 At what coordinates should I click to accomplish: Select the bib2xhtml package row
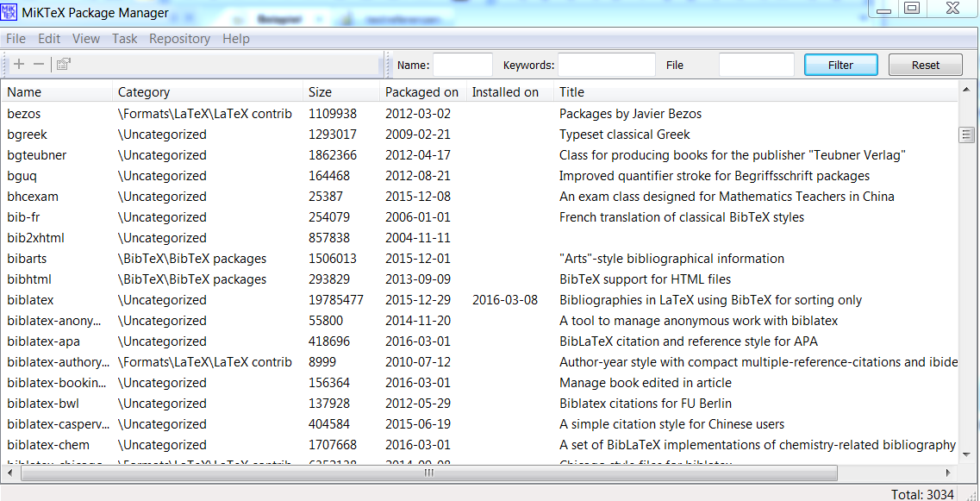[480, 238]
